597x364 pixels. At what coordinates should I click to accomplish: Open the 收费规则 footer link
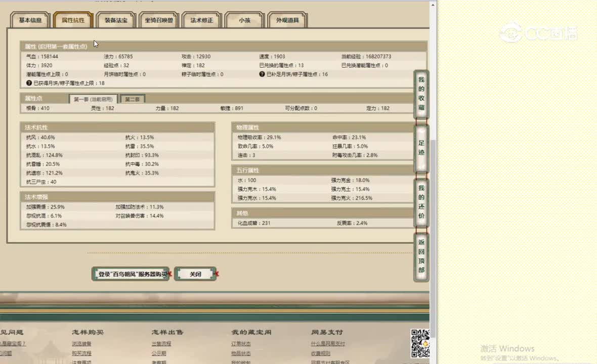pos(320,353)
